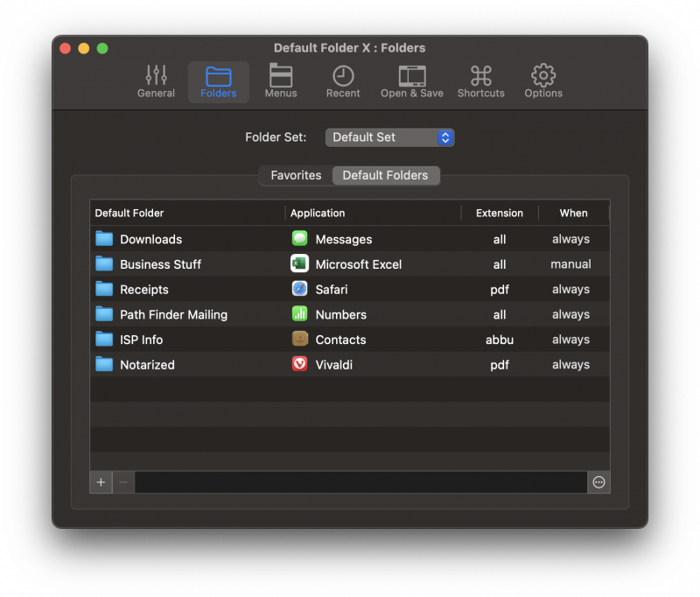The image size is (700, 597).
Task: Click the Numbers application name
Action: 341,315
